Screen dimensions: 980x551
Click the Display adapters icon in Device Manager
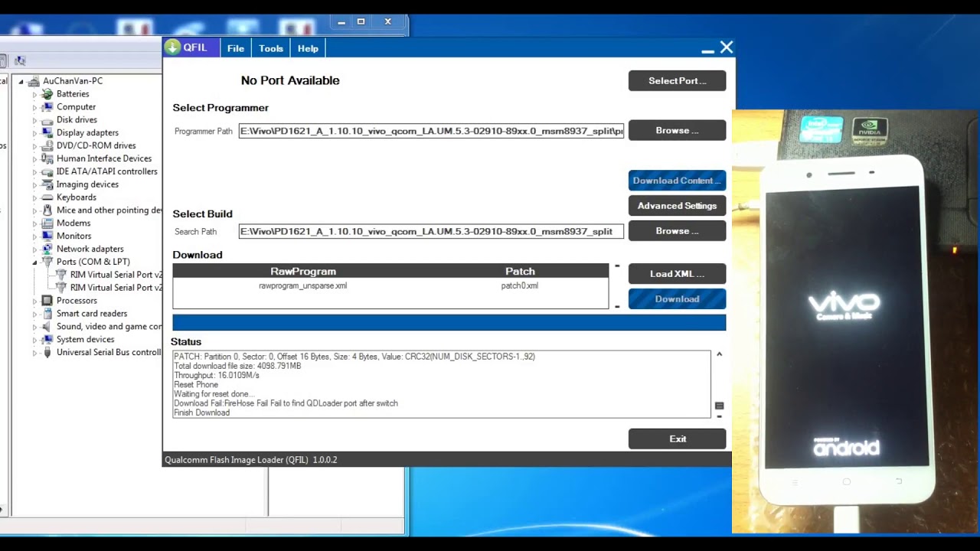(x=47, y=133)
